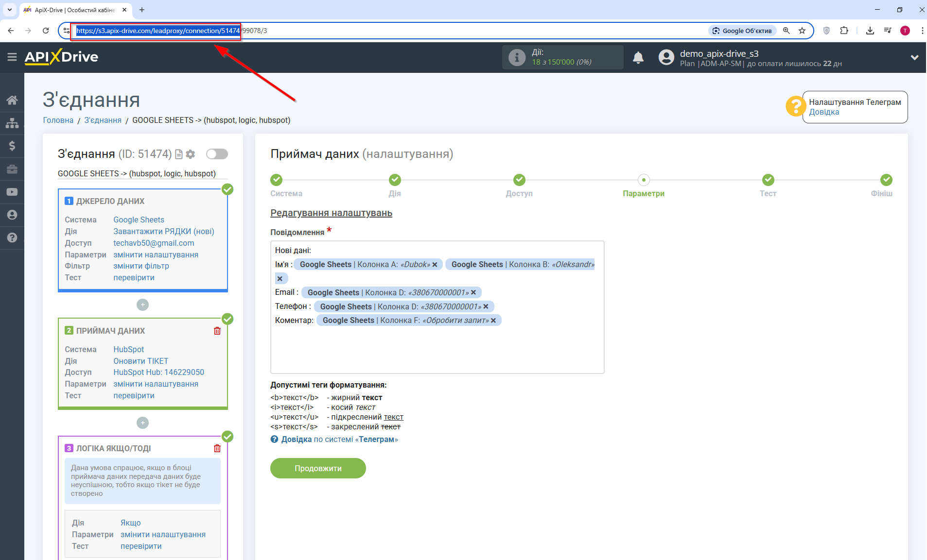Image resolution: width=927 pixels, height=560 pixels.
Task: Click the notifications bell icon
Action: coord(638,58)
